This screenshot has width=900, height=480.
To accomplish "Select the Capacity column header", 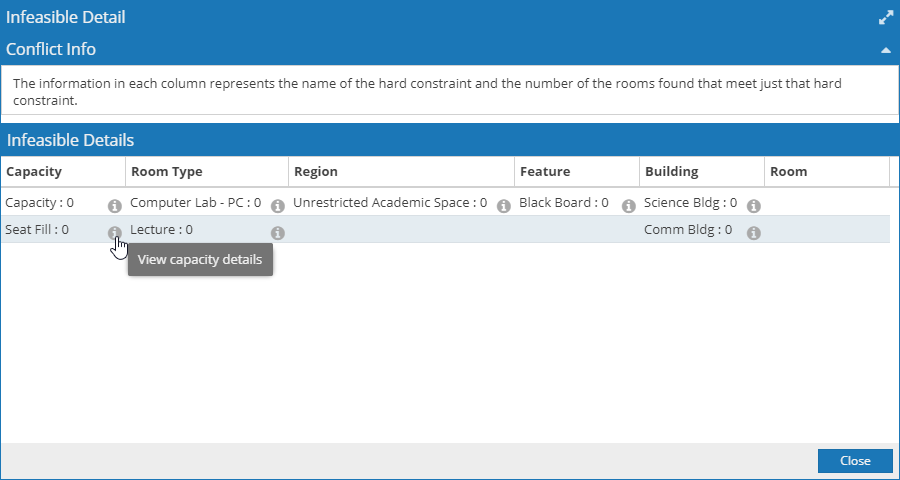I will click(x=63, y=172).
